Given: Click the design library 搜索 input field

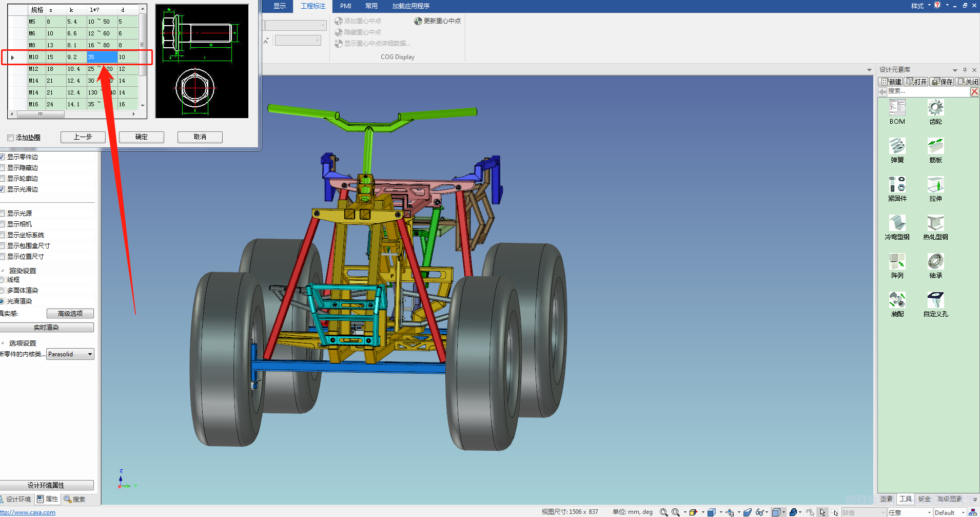Looking at the screenshot, I should point(928,91).
